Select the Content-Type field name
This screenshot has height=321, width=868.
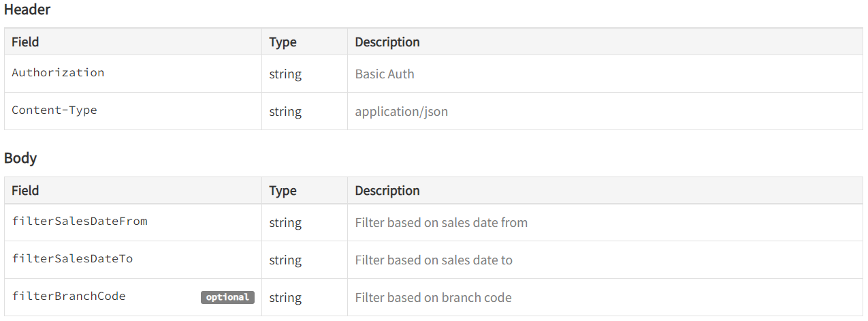click(54, 110)
